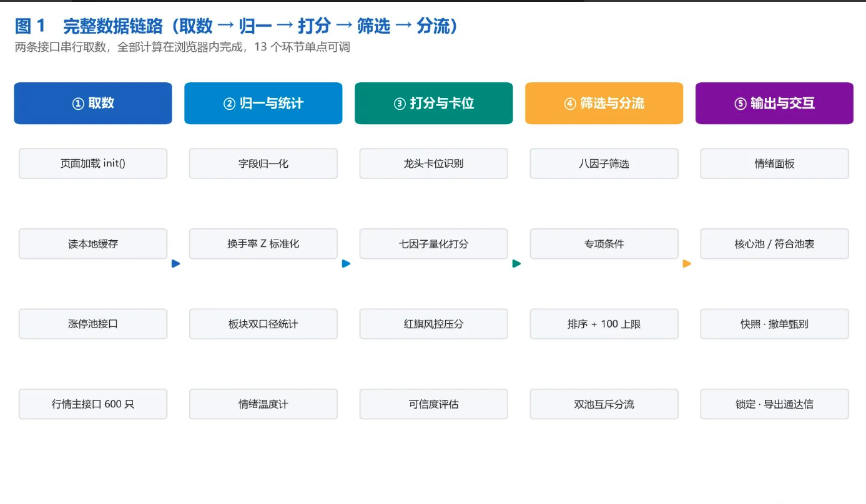The height and width of the screenshot is (504, 866).
Task: Click the 七因子量化打分 box
Action: click(434, 244)
